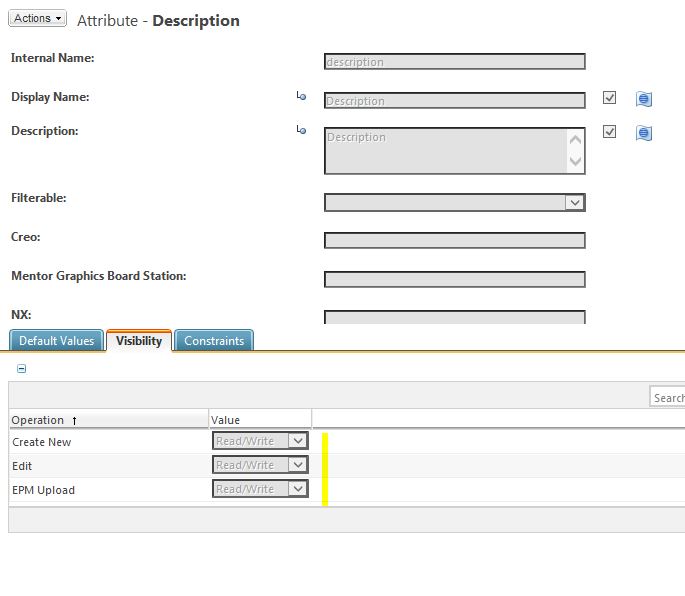Select the Visibility tab
The width and height of the screenshot is (685, 596).
coord(139,340)
